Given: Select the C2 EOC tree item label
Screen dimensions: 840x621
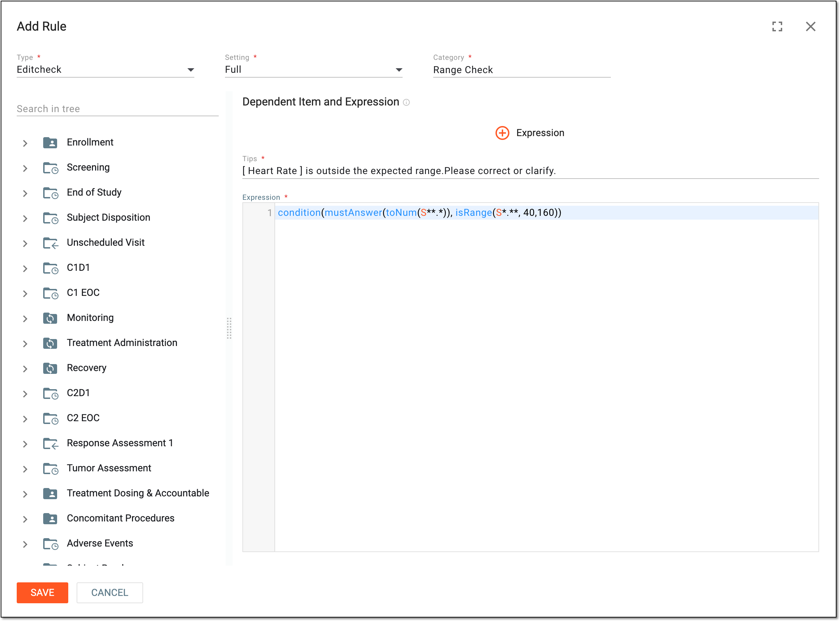Looking at the screenshot, I should [x=83, y=418].
